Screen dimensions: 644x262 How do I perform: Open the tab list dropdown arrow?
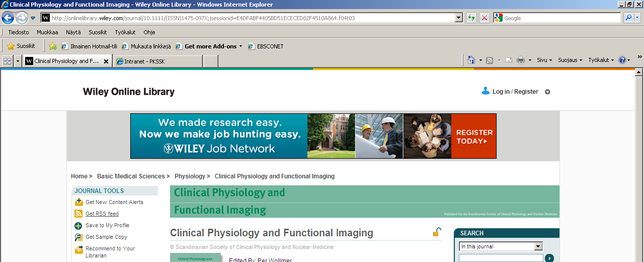(x=18, y=61)
